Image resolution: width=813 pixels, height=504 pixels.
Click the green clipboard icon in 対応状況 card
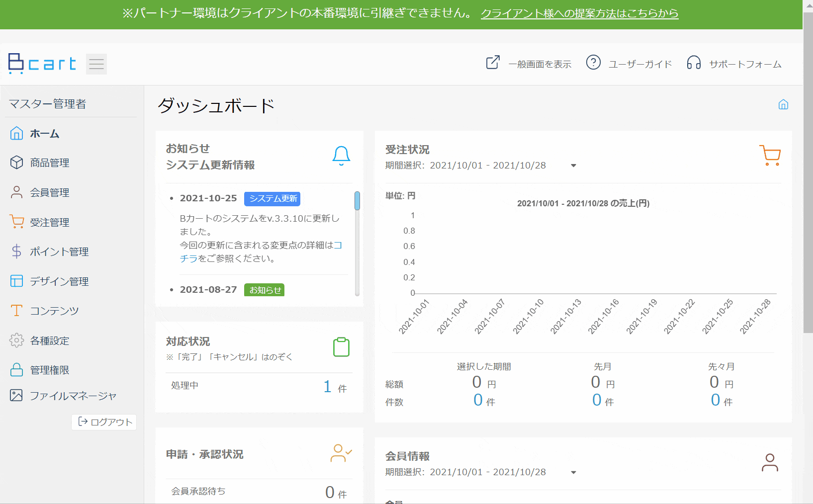(341, 347)
